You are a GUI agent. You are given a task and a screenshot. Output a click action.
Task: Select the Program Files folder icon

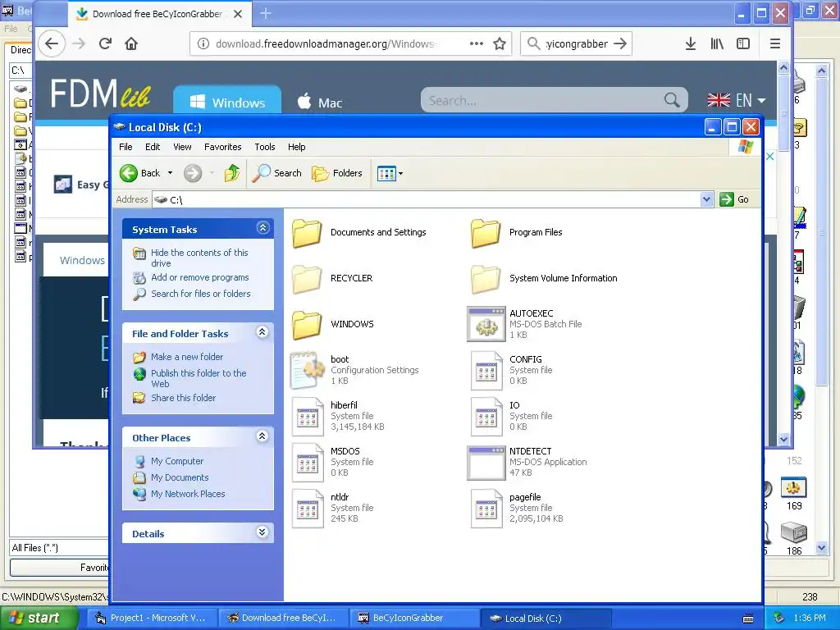tap(486, 234)
